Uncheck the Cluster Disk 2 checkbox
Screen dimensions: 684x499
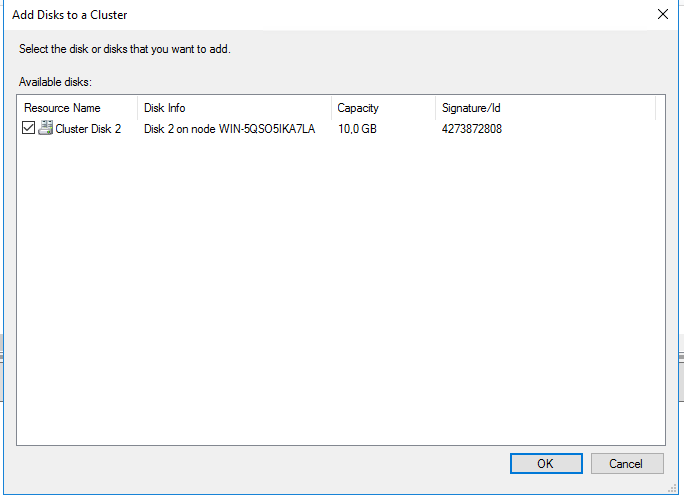pyautogui.click(x=28, y=128)
